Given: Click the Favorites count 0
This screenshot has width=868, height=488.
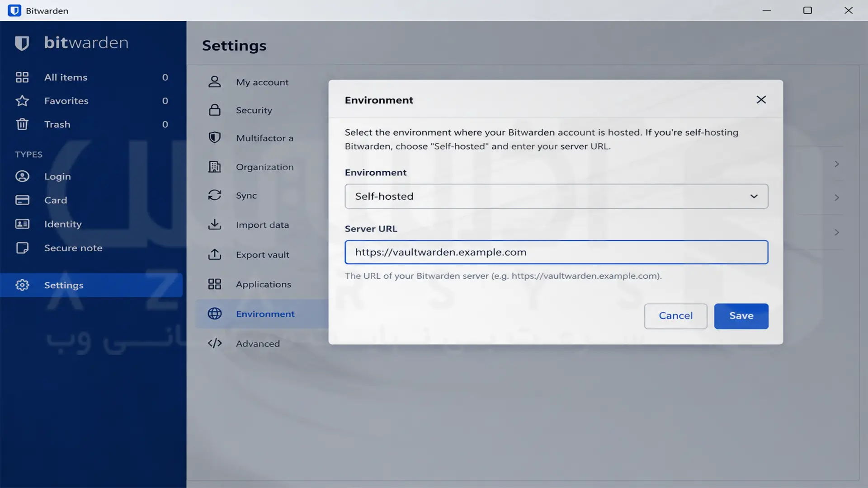Looking at the screenshot, I should pos(165,101).
